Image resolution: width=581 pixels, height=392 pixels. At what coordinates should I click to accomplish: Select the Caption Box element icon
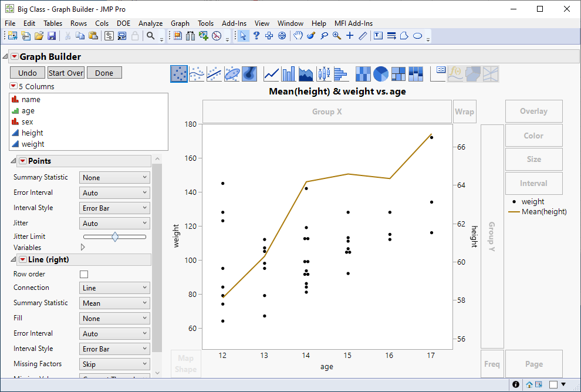pyautogui.click(x=438, y=74)
